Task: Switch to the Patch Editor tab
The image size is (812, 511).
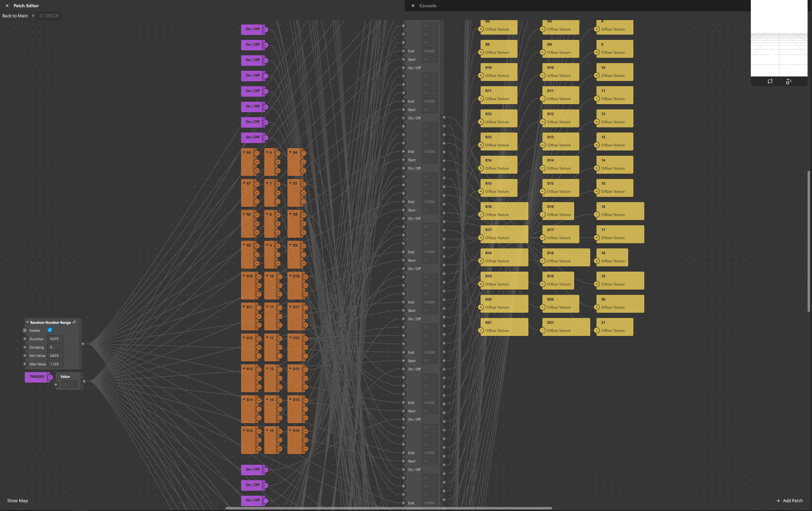Action: (26, 6)
